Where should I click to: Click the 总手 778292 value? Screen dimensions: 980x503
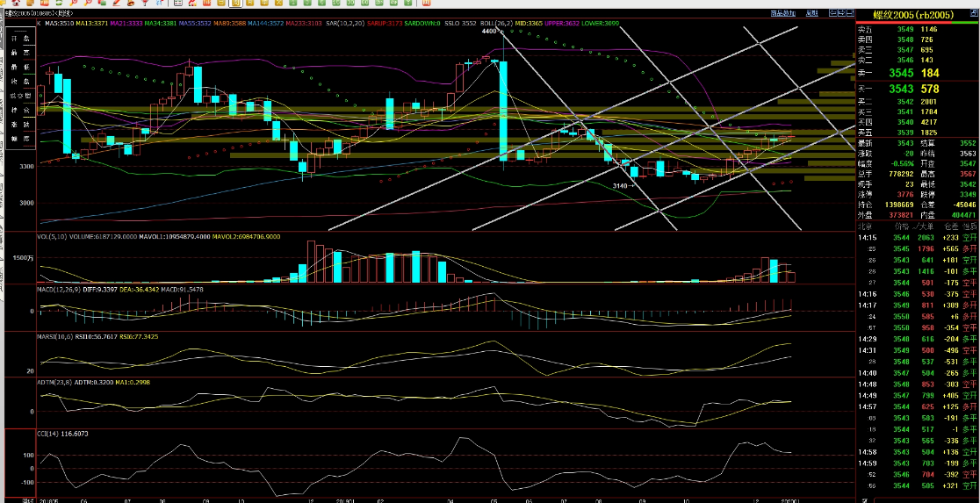tap(900, 174)
